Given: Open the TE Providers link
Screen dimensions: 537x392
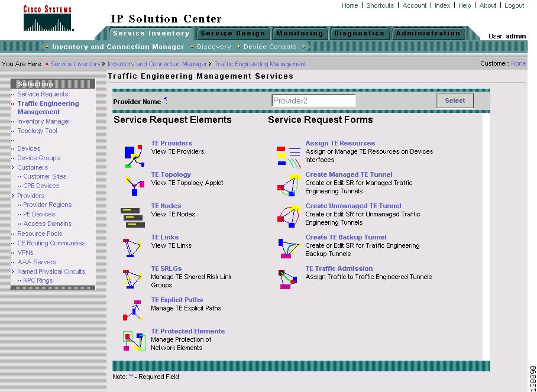Looking at the screenshot, I should coord(172,143).
